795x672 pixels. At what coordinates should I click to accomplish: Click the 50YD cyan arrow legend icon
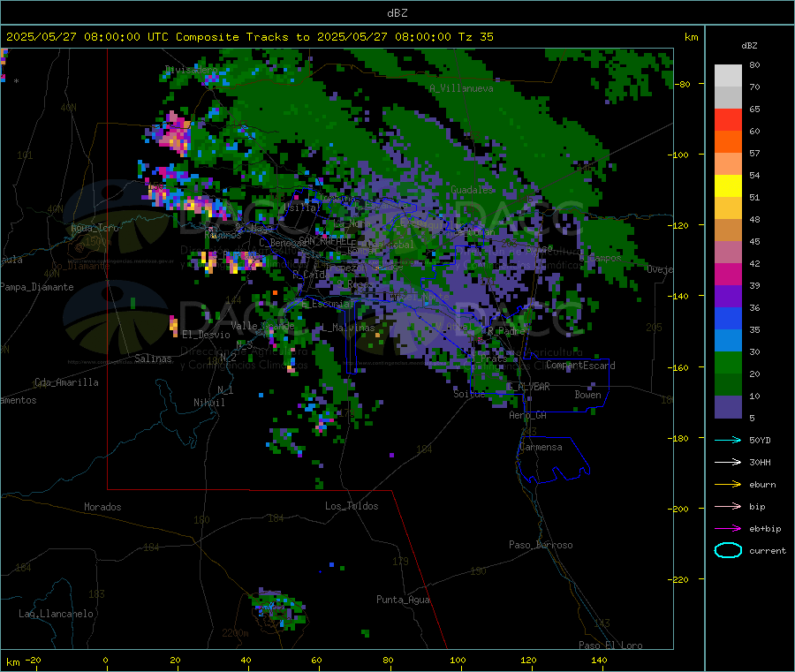(728, 440)
